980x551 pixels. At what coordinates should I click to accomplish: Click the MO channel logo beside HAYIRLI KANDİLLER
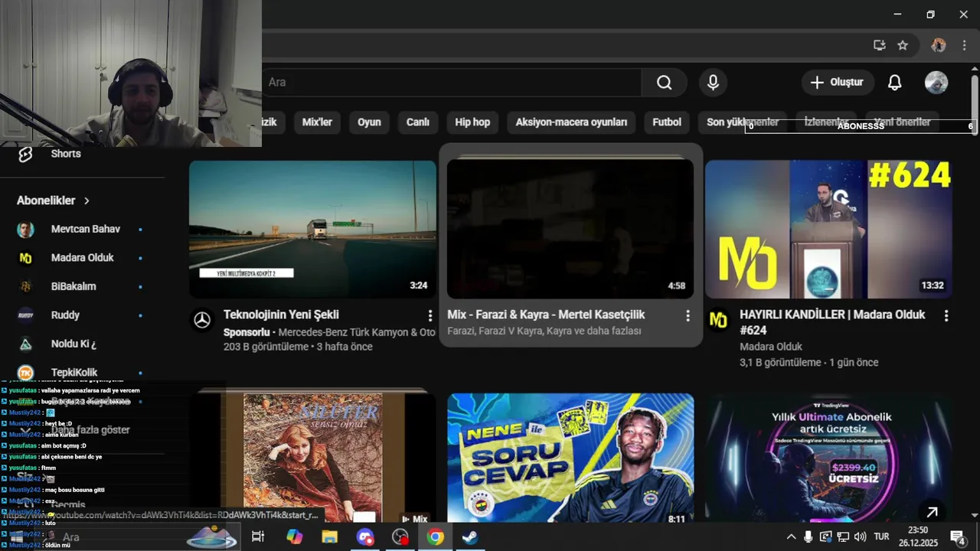[x=718, y=321]
